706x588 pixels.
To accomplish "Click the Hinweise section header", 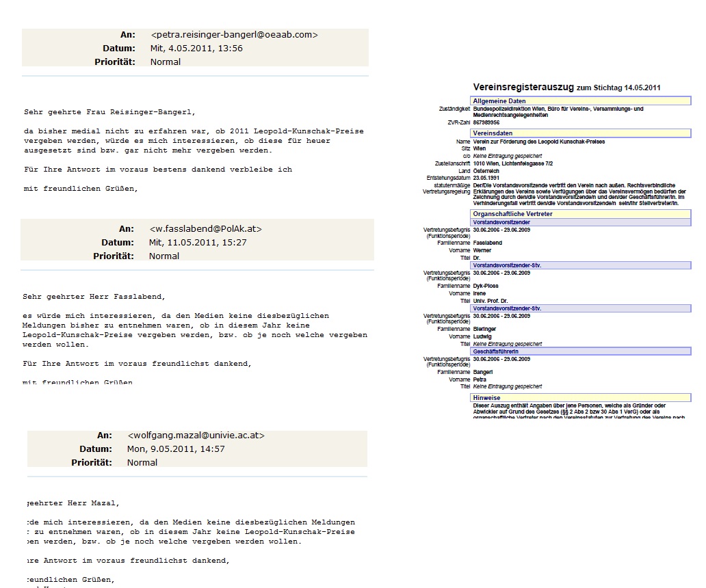I will [x=486, y=397].
